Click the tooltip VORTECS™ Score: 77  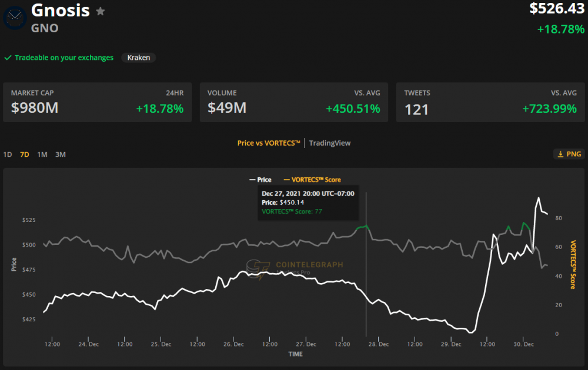tap(292, 211)
